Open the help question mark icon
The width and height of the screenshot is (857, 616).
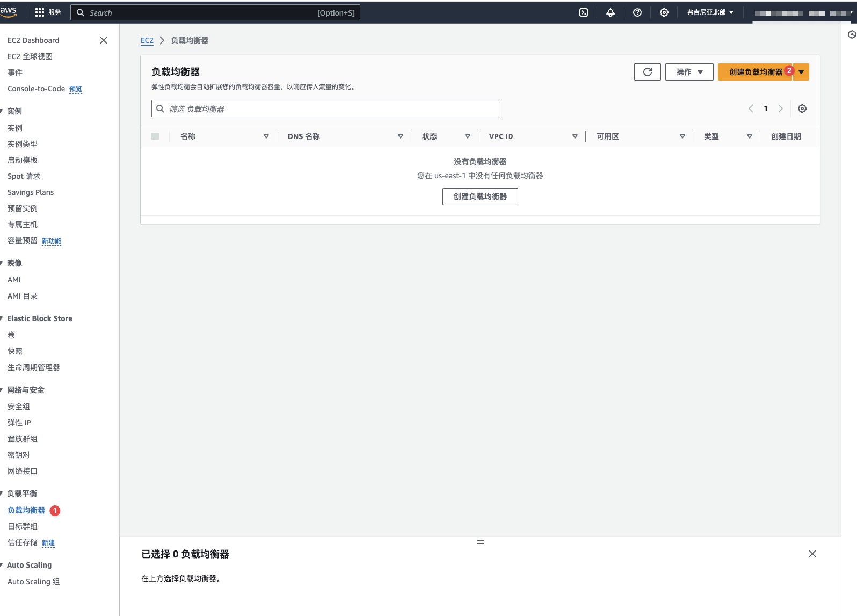[637, 12]
